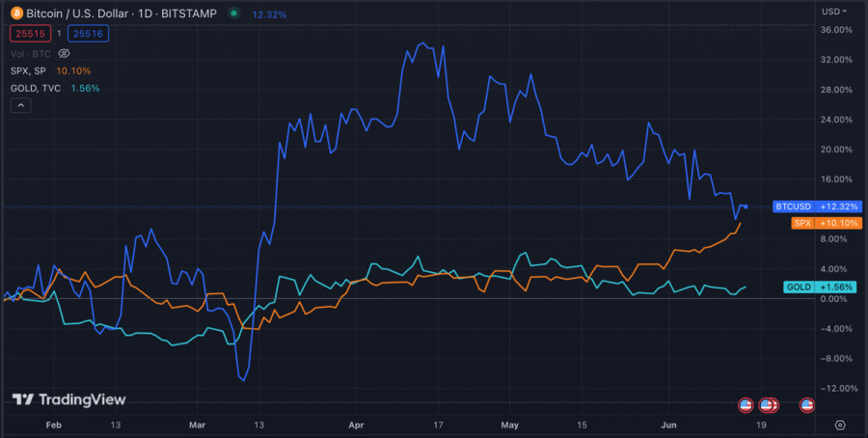Click the green market status dot
The width and height of the screenshot is (868, 438).
tap(233, 14)
